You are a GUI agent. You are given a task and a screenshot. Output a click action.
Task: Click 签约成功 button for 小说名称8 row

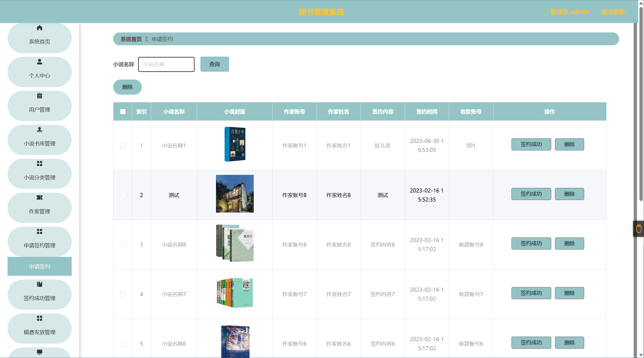click(531, 244)
